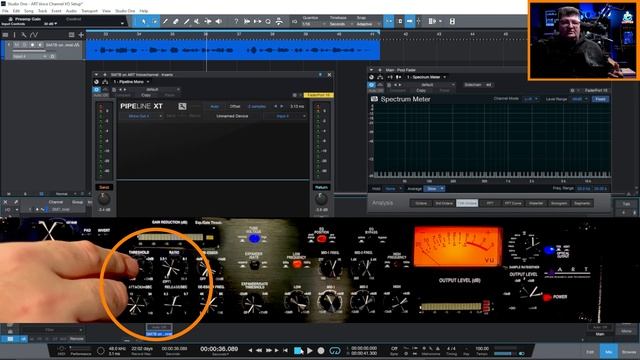Select the Arrow tool in the toolbar

pyautogui.click(x=144, y=21)
